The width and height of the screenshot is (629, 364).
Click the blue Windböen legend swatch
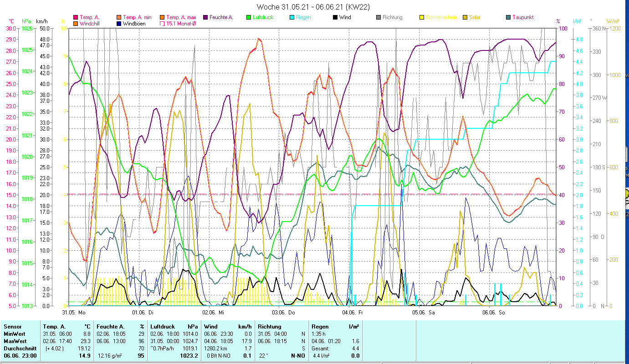click(x=119, y=24)
